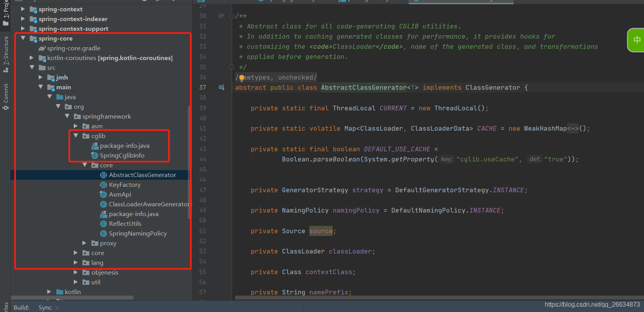Viewport: 644px width, 312px height.
Task: Close the Sync build tab
Action: [57, 308]
